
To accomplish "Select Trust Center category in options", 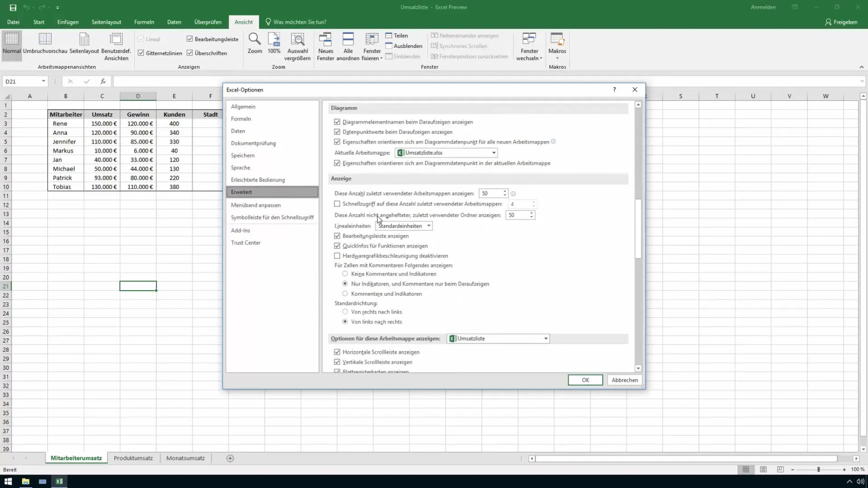I will [272, 243].
